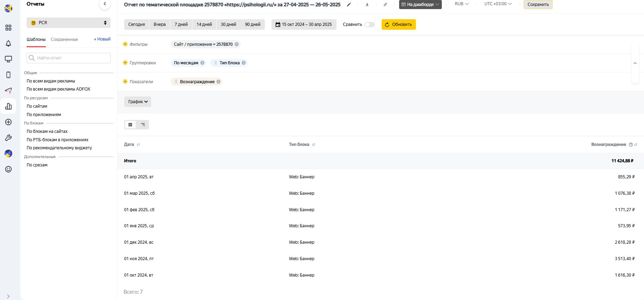Select the Сегодня period

pyautogui.click(x=136, y=24)
